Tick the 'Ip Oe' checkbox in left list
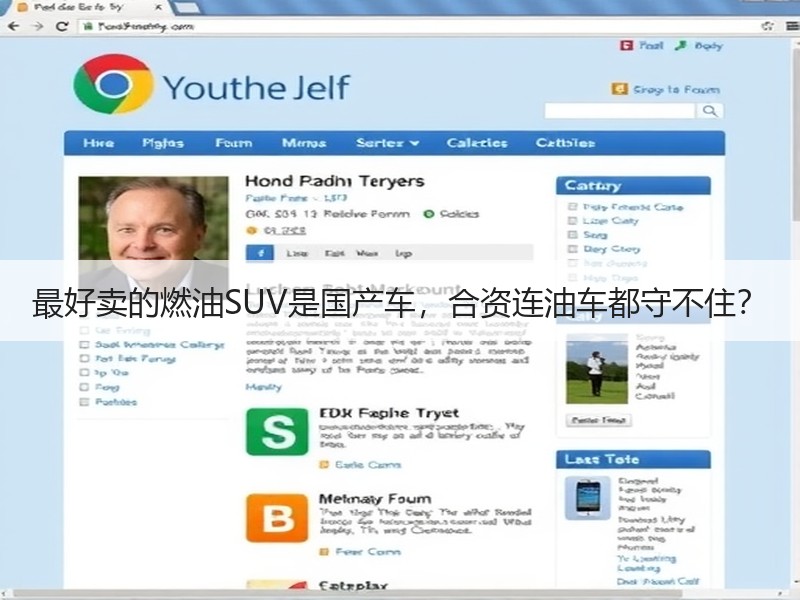The width and height of the screenshot is (800, 600). click(x=85, y=372)
